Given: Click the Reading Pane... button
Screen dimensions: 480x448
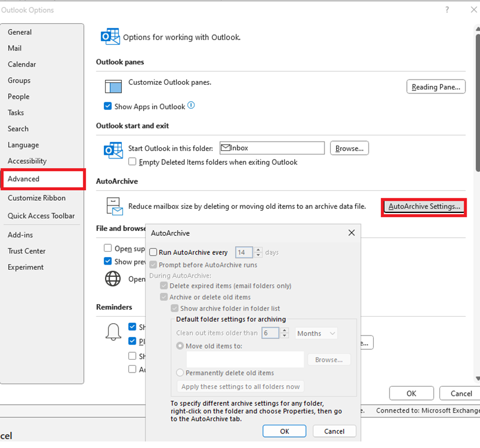Looking at the screenshot, I should pyautogui.click(x=436, y=86).
